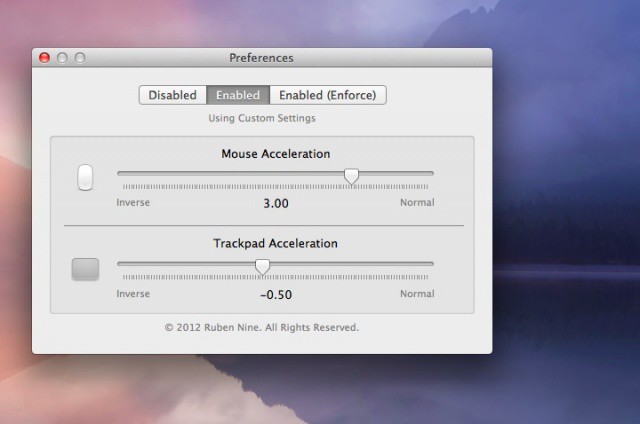The height and width of the screenshot is (424, 640).
Task: Select the Disabled mode segment
Action: point(173,95)
